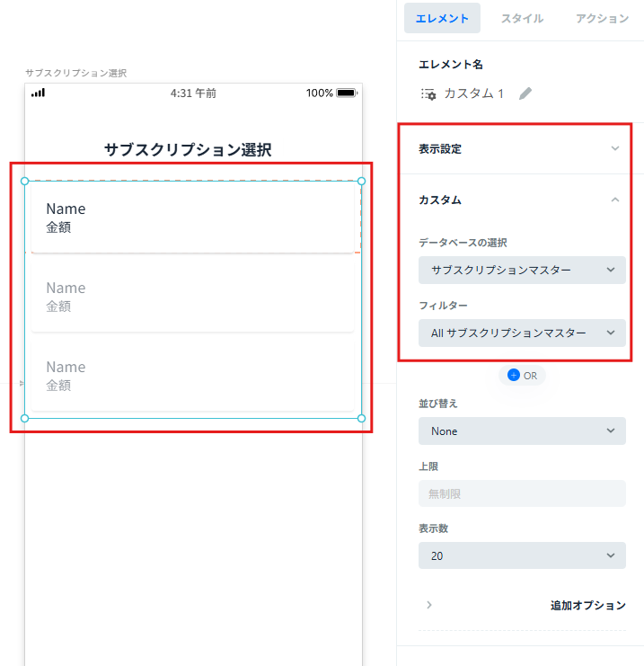Open the フィルター dropdown

[522, 333]
